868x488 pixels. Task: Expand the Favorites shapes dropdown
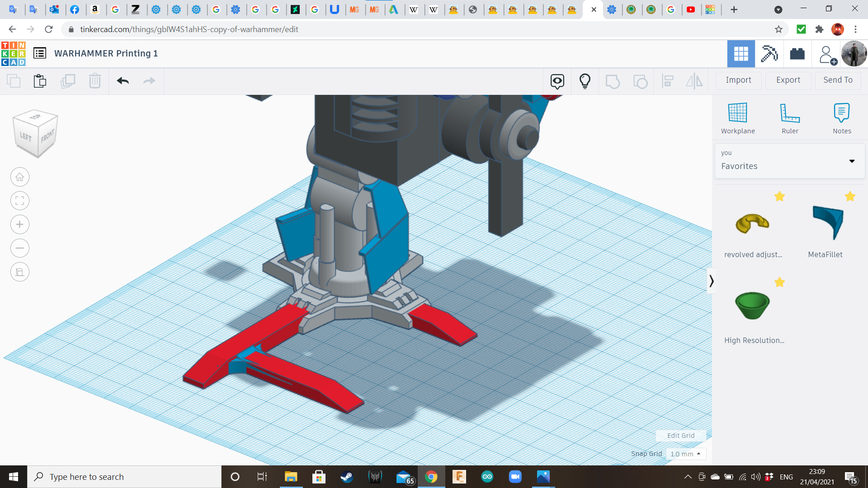pyautogui.click(x=852, y=161)
